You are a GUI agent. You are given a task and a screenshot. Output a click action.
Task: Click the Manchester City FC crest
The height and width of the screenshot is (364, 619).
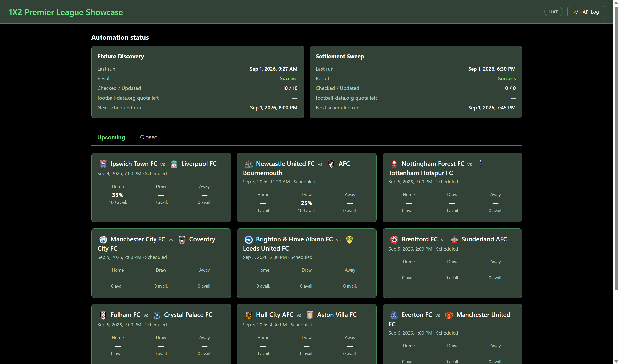[x=103, y=240]
